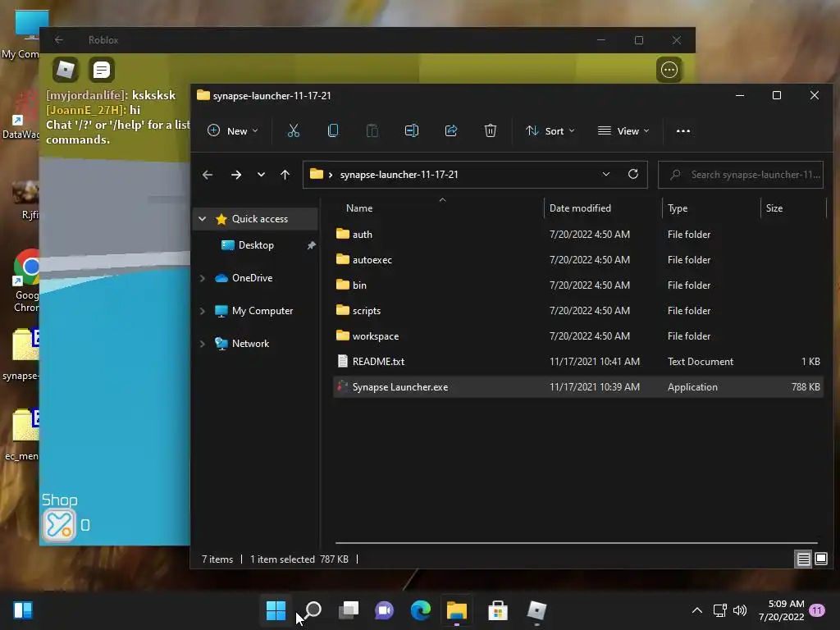Open Task View on the taskbar
The image size is (840, 630).
[x=349, y=610]
